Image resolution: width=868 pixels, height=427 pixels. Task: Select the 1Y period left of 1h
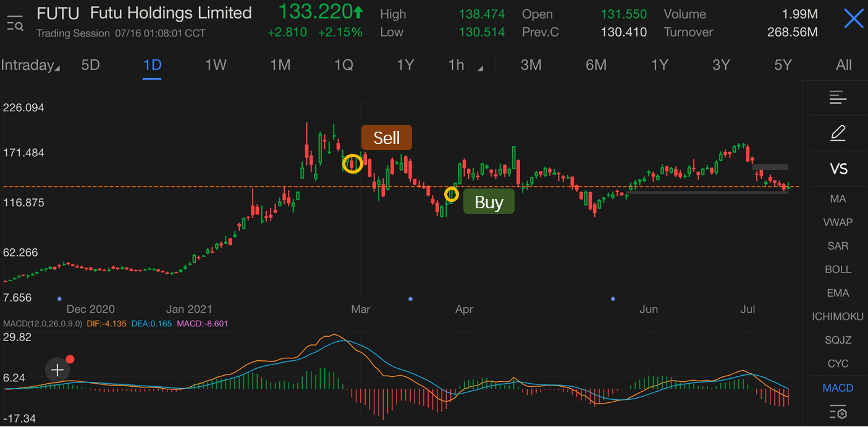click(x=405, y=65)
